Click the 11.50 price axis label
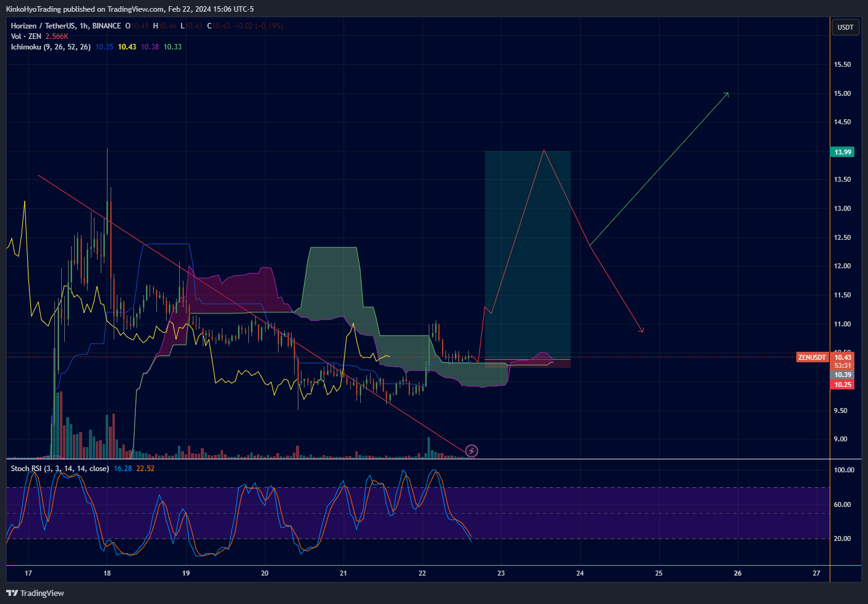Screen dimensions: 868x604 (x=842, y=295)
